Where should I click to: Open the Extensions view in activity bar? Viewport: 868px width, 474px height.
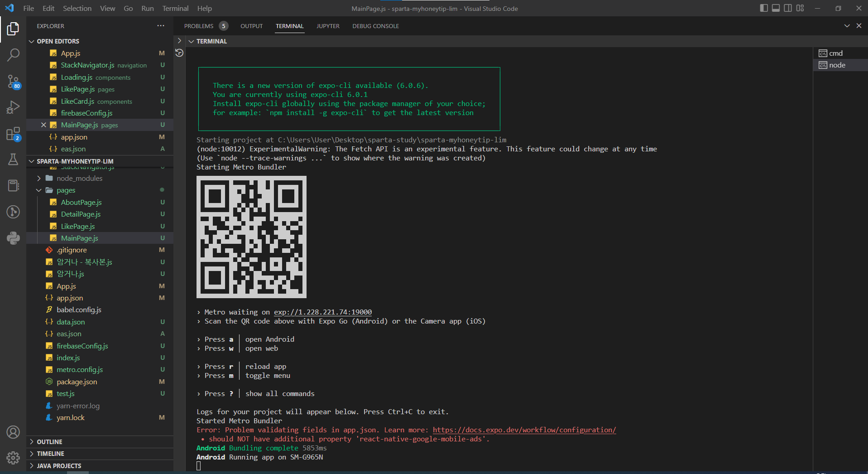13,134
